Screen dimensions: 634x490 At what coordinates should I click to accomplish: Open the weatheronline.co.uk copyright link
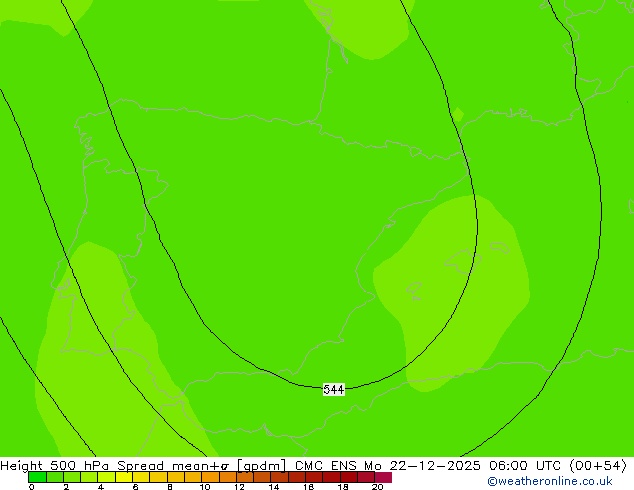click(549, 481)
